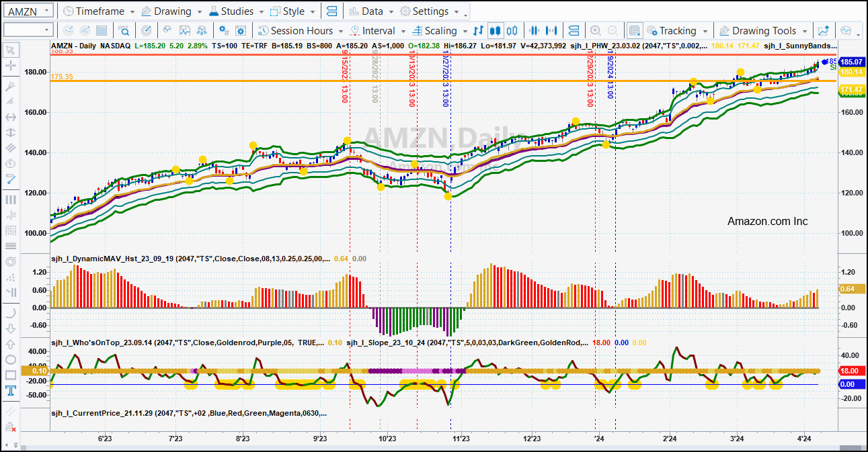This screenshot has width=868, height=452.
Task: Click the zoom out magnifier icon
Action: [613, 31]
